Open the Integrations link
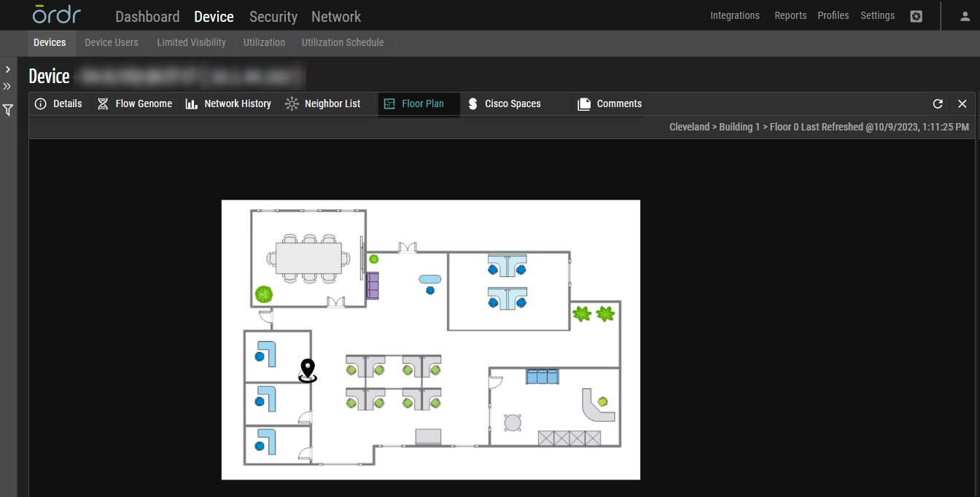 [x=735, y=15]
